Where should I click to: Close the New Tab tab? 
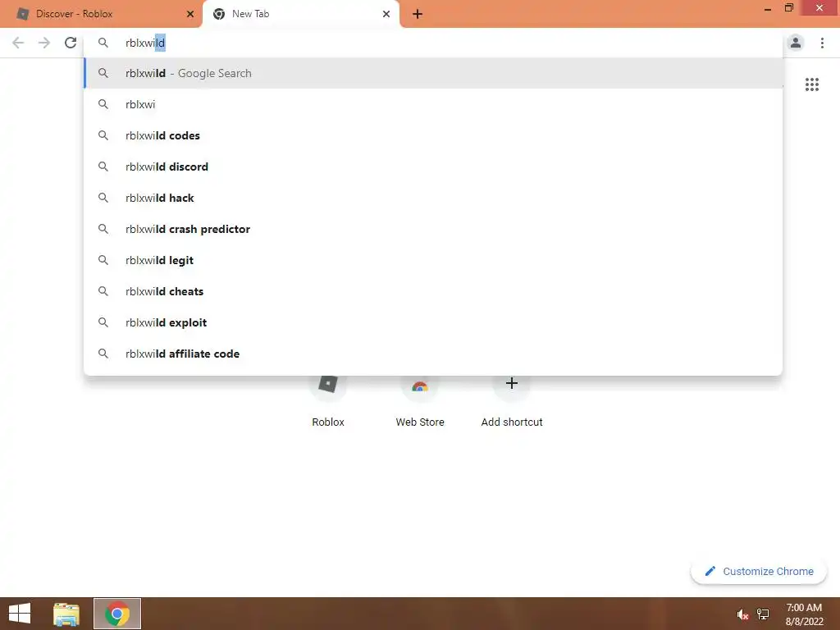[x=386, y=14]
